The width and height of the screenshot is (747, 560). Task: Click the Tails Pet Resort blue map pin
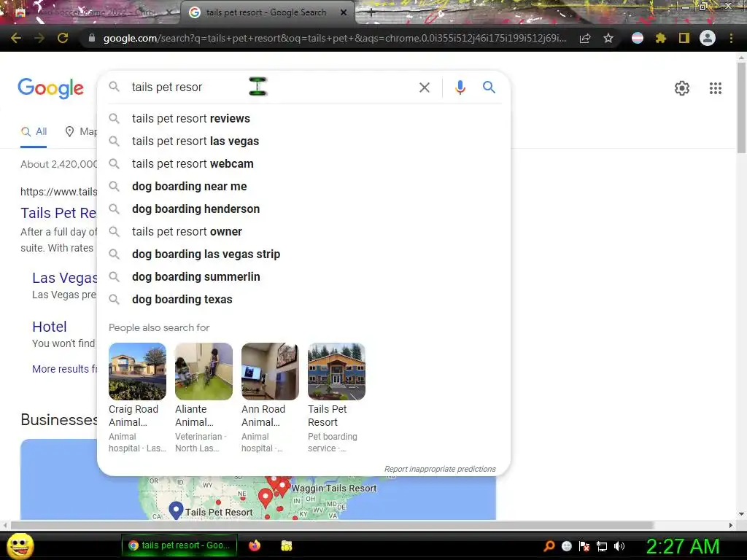pyautogui.click(x=177, y=510)
